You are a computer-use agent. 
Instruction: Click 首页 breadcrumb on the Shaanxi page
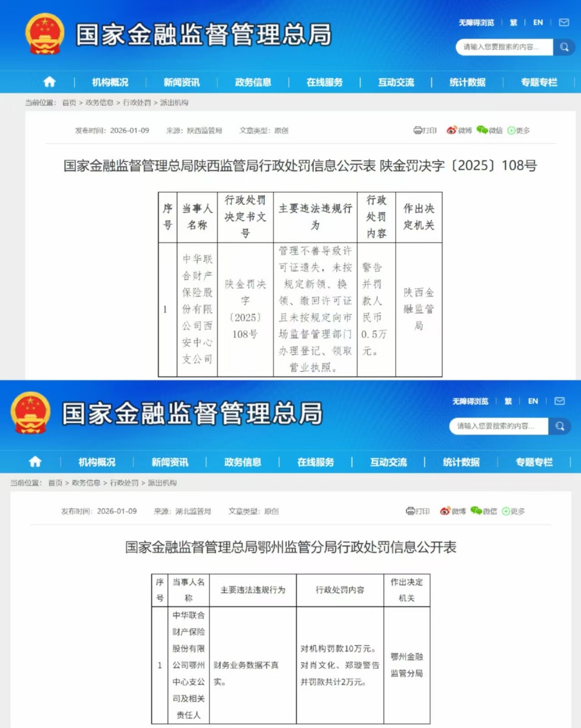click(x=69, y=103)
